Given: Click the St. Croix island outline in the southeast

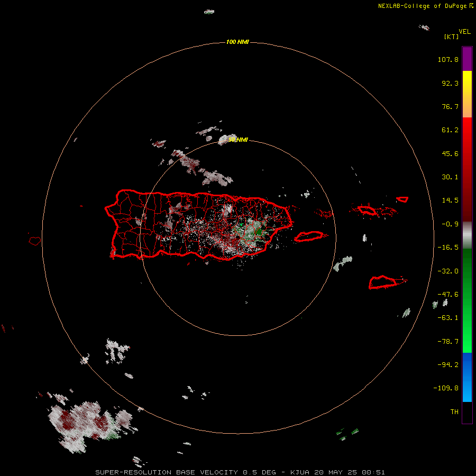Looking at the screenshot, I should 383,282.
